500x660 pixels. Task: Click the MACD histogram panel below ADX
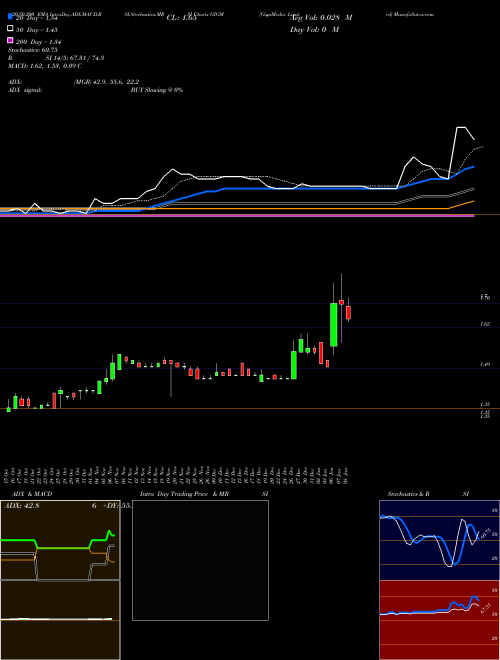coord(60,620)
